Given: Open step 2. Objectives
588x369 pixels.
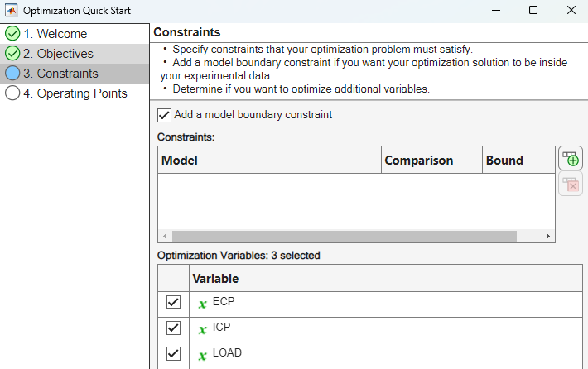Looking at the screenshot, I should click(x=75, y=54).
